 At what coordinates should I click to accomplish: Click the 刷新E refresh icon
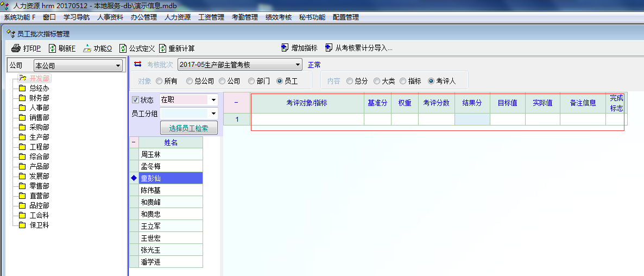pyautogui.click(x=53, y=48)
